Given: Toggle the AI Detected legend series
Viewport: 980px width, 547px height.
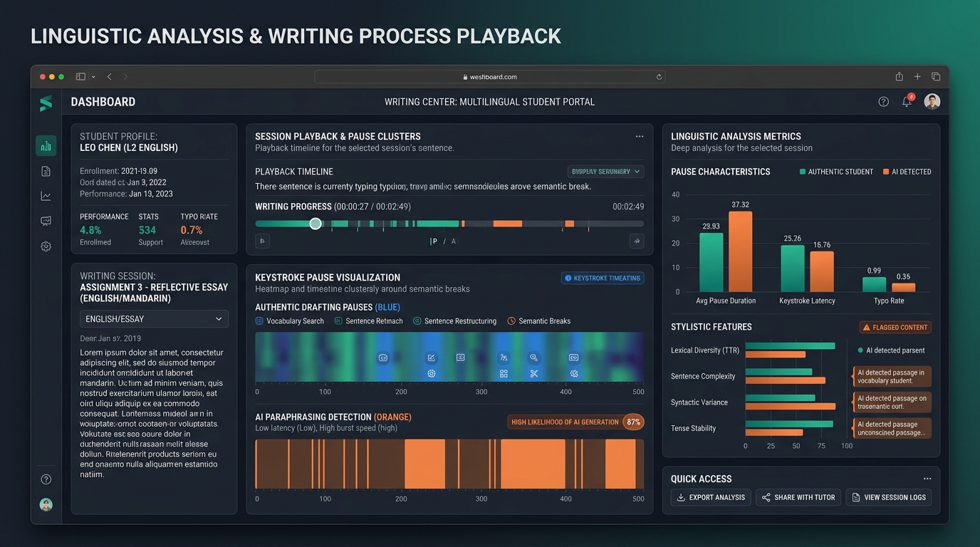Looking at the screenshot, I should pyautogui.click(x=907, y=172).
